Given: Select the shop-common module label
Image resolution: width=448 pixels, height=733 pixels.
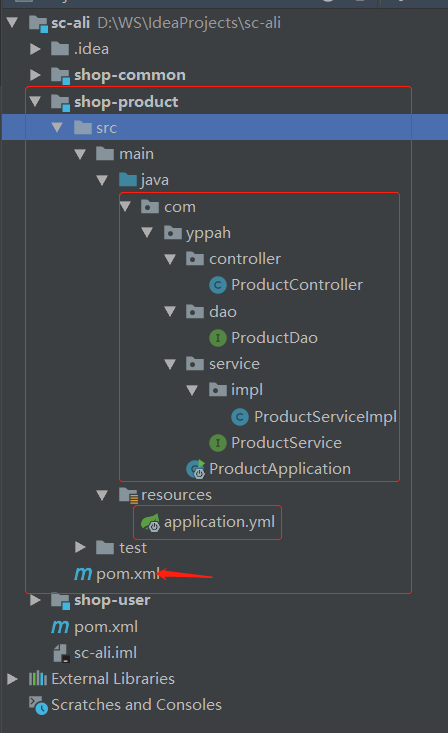Looking at the screenshot, I should (x=130, y=75).
